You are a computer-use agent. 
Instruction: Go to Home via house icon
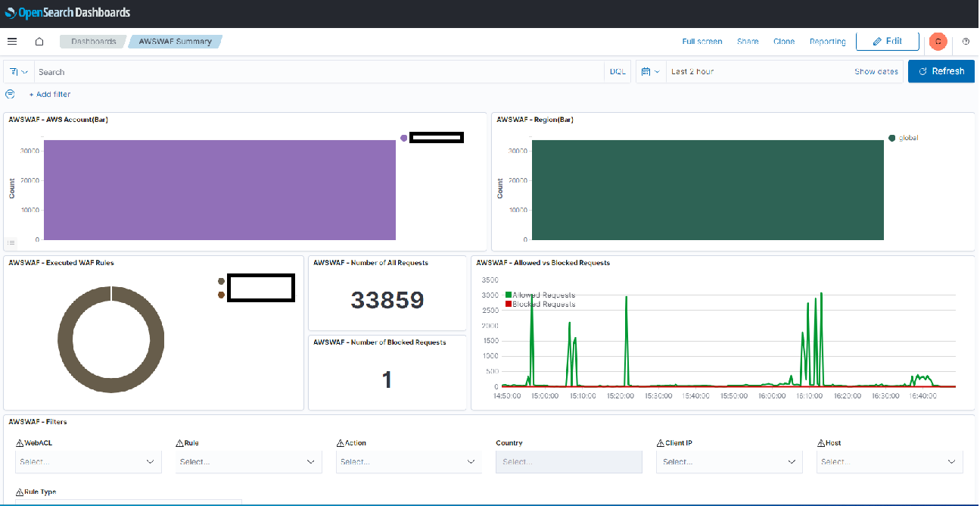pyautogui.click(x=39, y=42)
